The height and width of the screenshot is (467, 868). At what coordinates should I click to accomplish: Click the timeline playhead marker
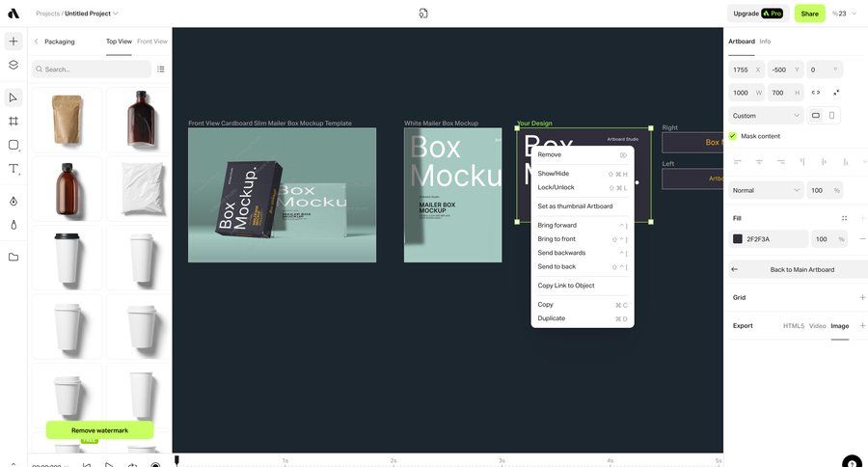(x=177, y=460)
